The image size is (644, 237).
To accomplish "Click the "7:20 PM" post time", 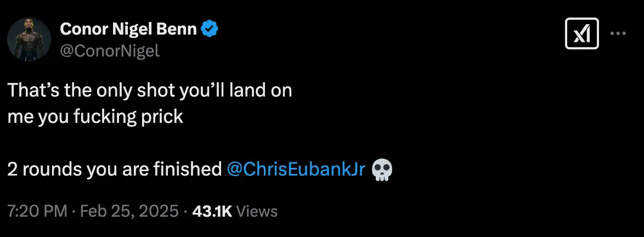I will click(x=37, y=211).
